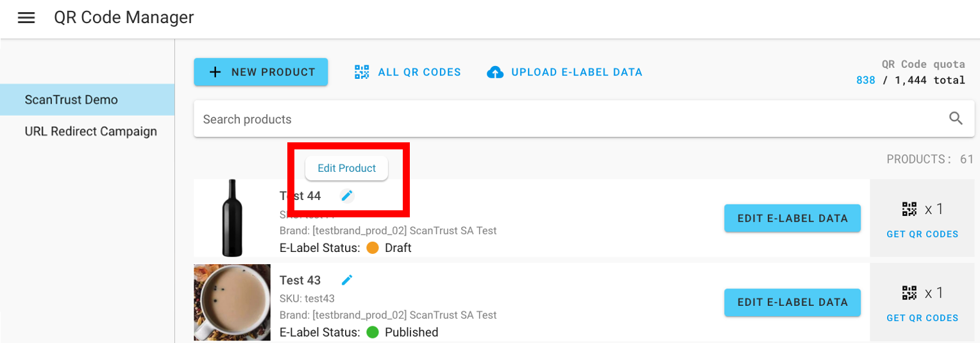Click the QR code icon in Test 43 row

pyautogui.click(x=909, y=293)
